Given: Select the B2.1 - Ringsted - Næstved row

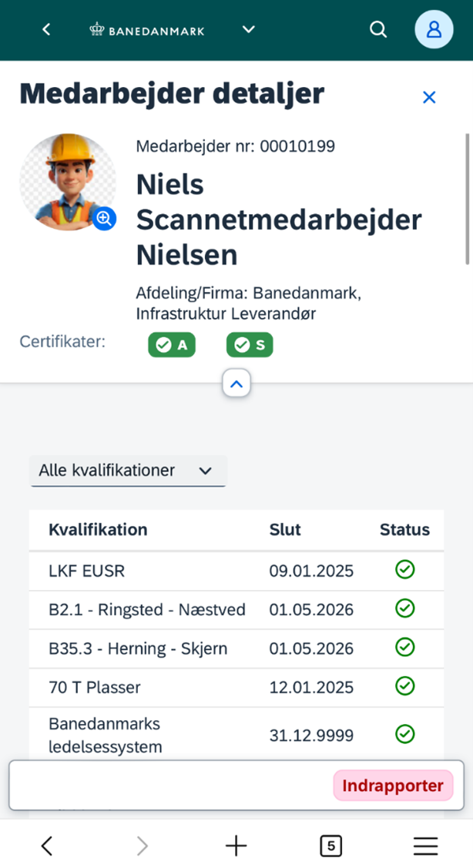Looking at the screenshot, I should pos(146,610).
